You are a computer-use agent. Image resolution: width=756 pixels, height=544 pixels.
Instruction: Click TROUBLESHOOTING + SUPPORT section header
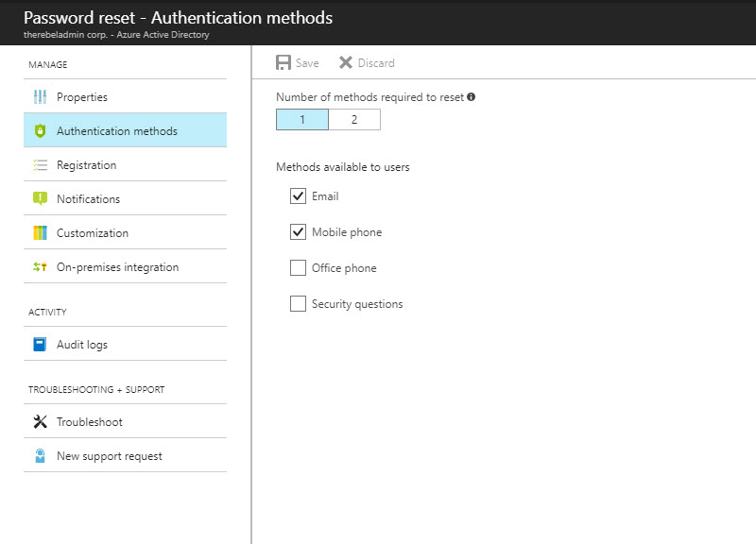click(x=96, y=389)
